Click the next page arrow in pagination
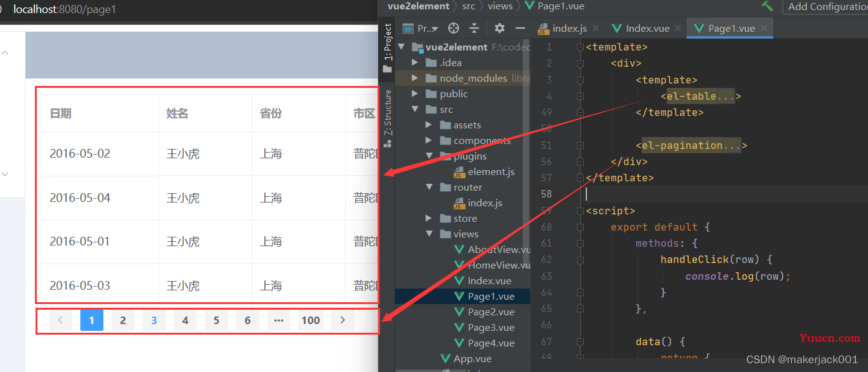The width and height of the screenshot is (868, 372). coord(343,320)
